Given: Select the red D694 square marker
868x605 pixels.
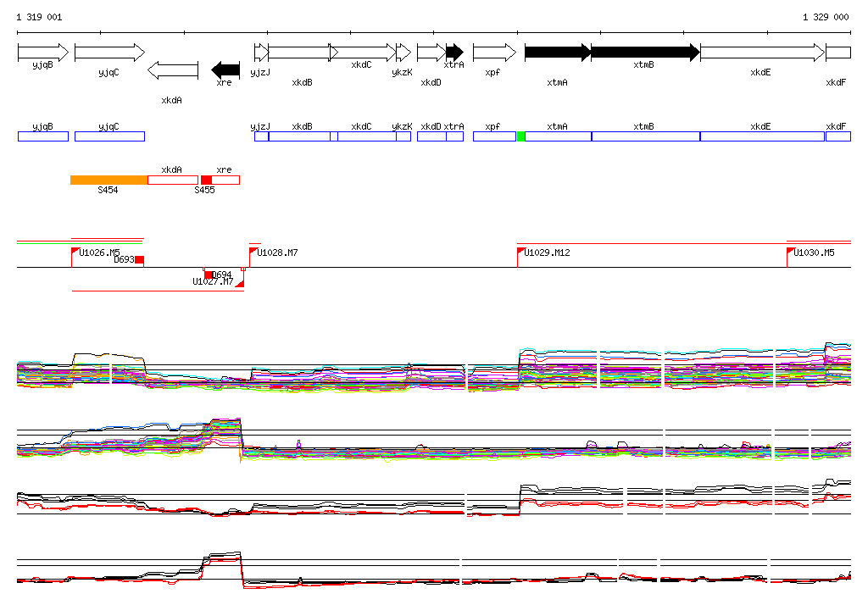Looking at the screenshot, I should tap(209, 275).
